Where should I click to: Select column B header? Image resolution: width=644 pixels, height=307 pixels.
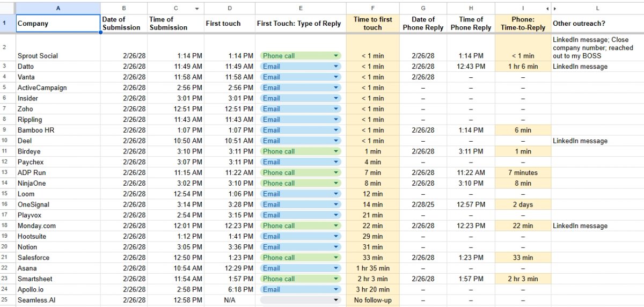pos(124,9)
